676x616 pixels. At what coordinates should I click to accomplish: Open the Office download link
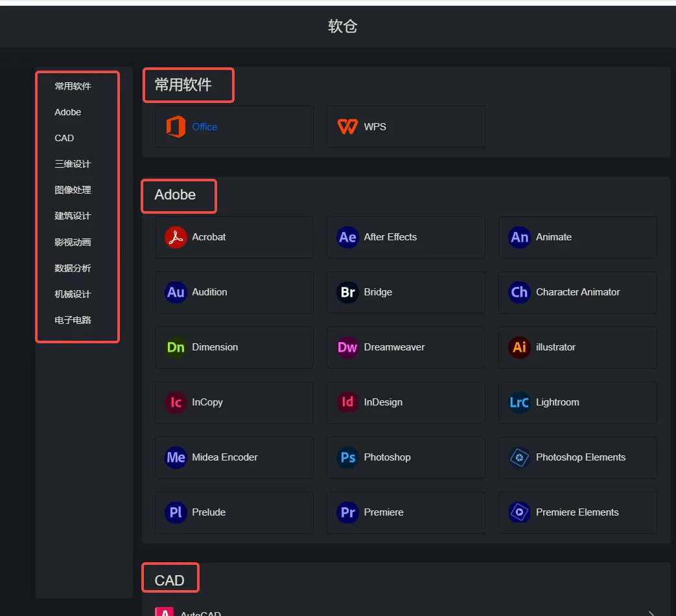[204, 127]
